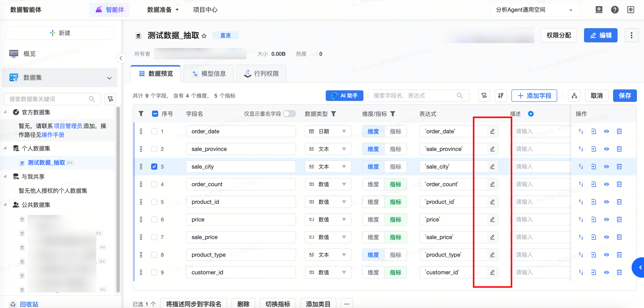Toggle the 仅显示重名字段 switch
The image size is (644, 308).
289,114
